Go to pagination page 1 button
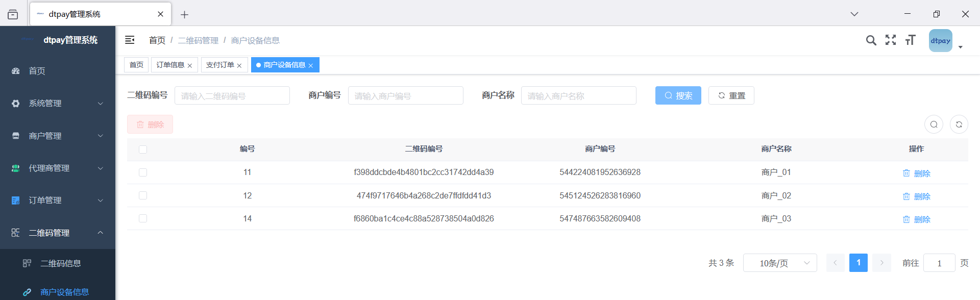 [859, 263]
